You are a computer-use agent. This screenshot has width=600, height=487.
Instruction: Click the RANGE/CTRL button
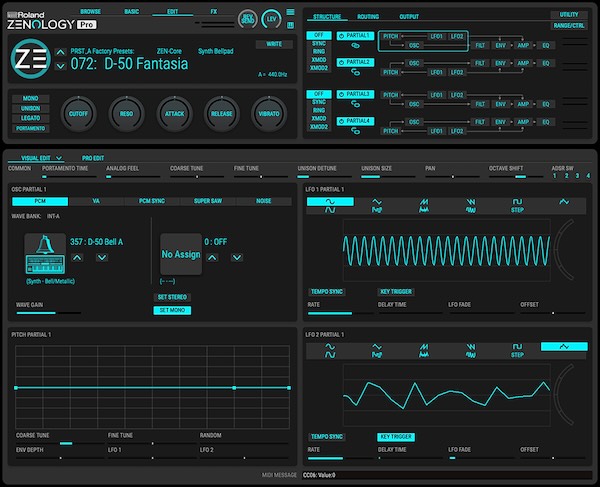point(569,26)
